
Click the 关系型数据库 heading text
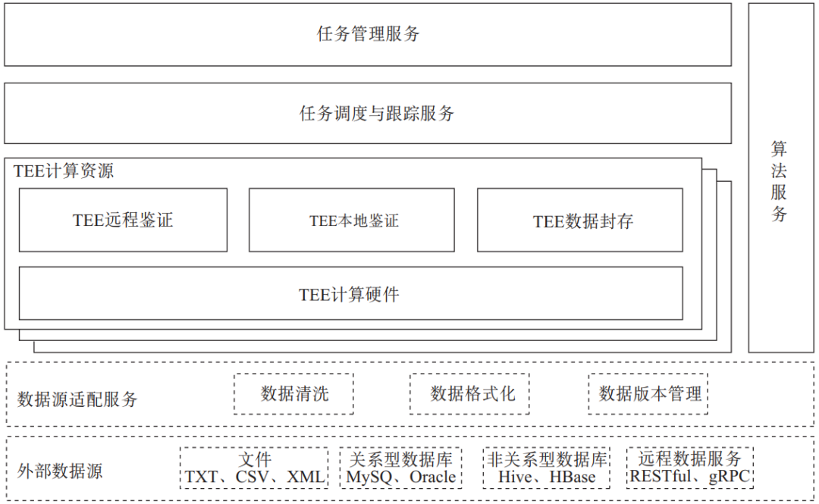(401, 459)
